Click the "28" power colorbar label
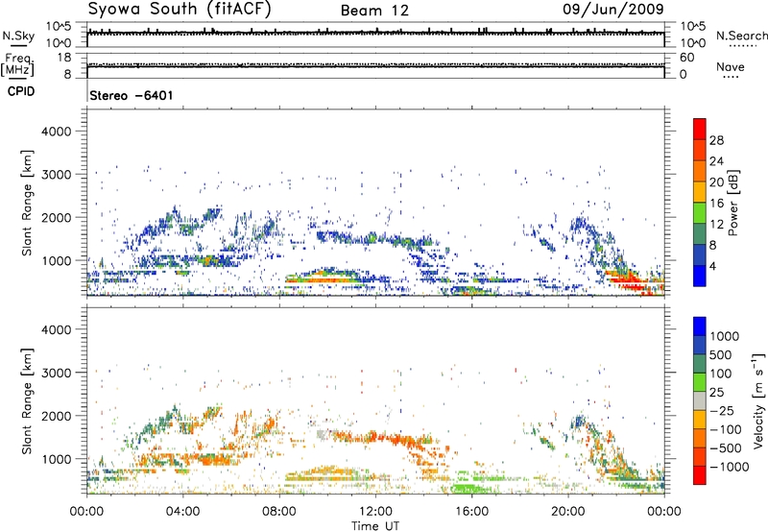This screenshot has height=532, width=768. tap(716, 140)
